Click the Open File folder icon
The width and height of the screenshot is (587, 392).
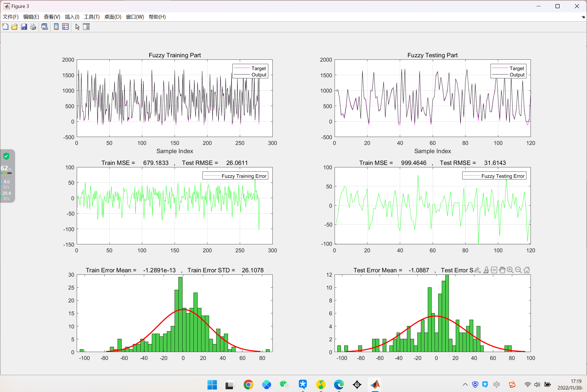coord(15,27)
